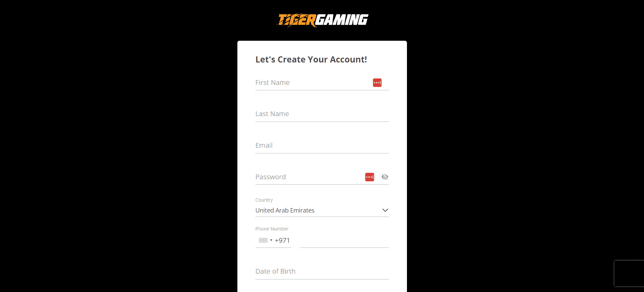Click the Phone Number field label
Screen dimensions: 644x292
[x=272, y=229]
